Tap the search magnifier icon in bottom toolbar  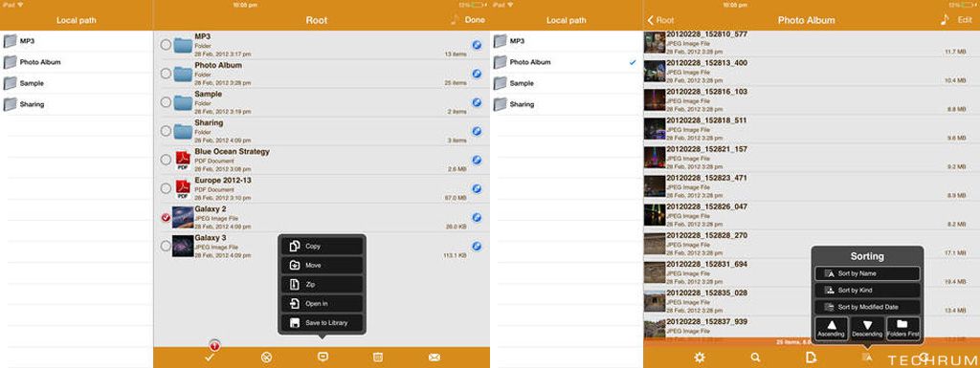coord(755,357)
